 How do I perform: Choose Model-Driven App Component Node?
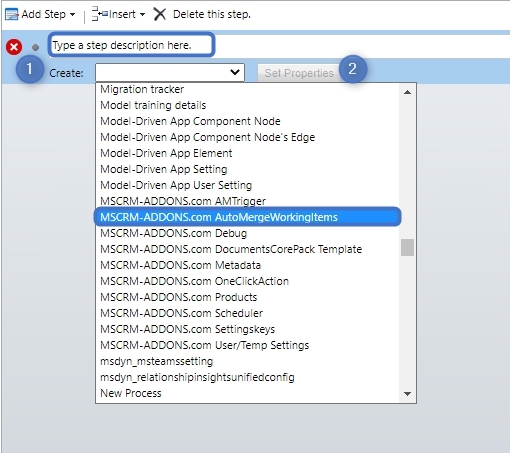click(247, 121)
